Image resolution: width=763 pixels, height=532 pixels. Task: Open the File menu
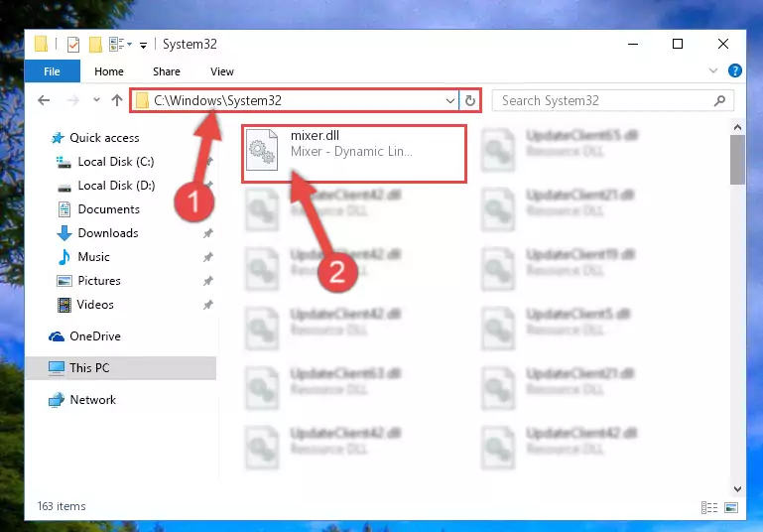coord(52,71)
